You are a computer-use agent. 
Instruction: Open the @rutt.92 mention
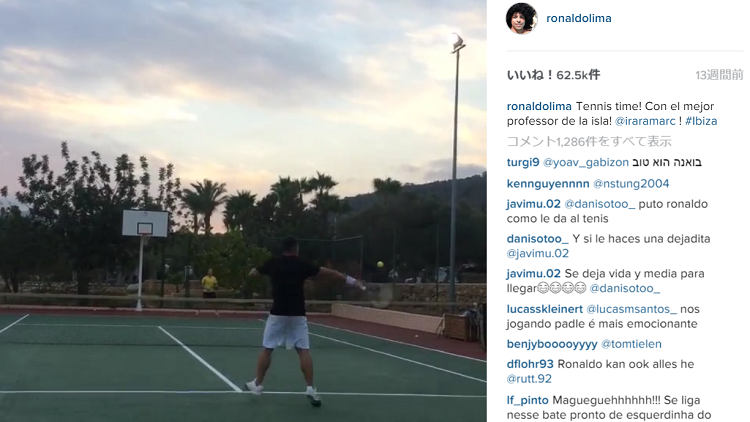click(x=529, y=379)
